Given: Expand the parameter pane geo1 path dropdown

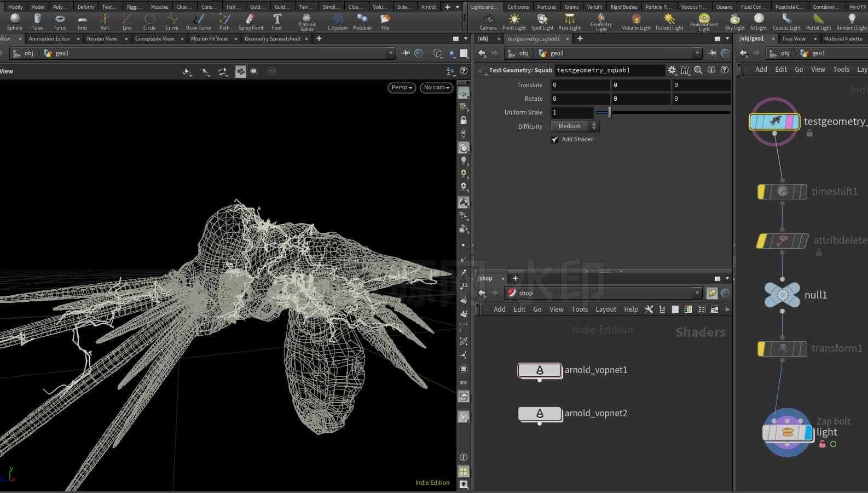Looking at the screenshot, I should click(x=697, y=53).
